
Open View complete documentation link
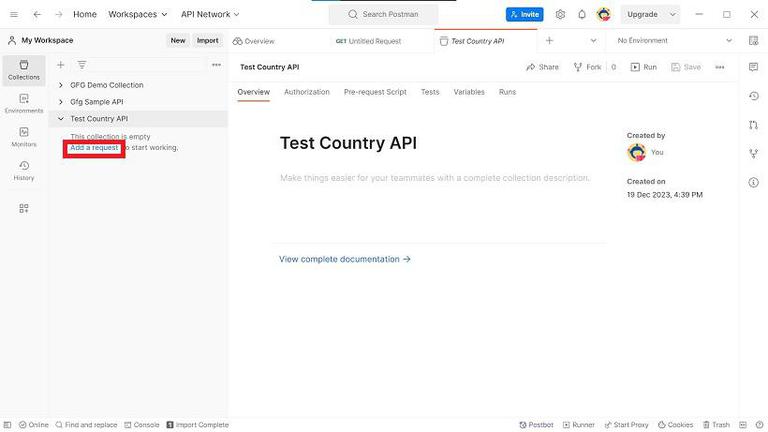(345, 259)
